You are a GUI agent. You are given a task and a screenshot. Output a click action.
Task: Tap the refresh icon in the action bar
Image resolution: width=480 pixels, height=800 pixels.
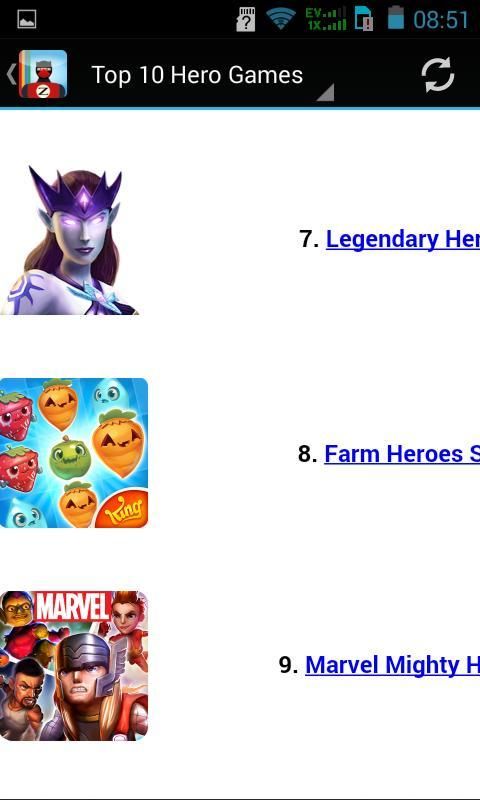tap(437, 75)
